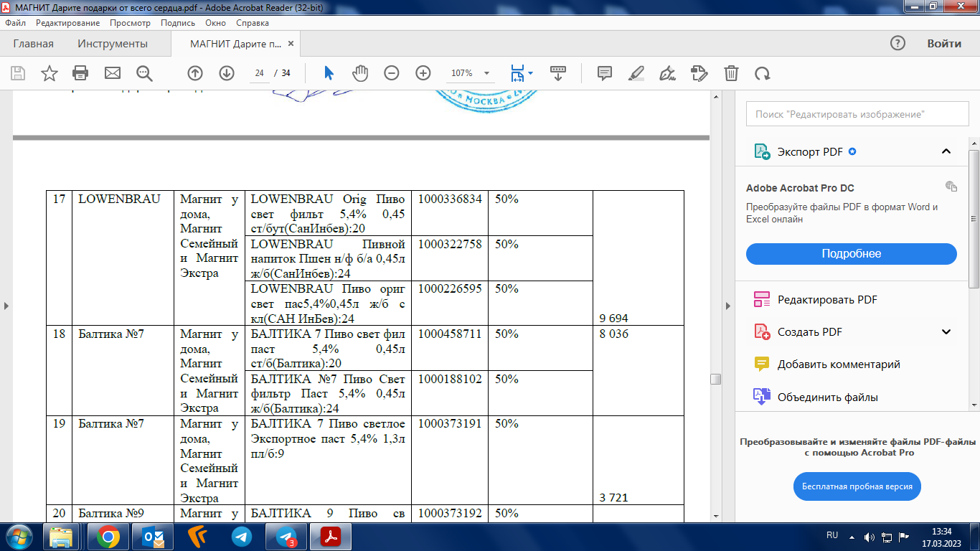Print the document using printer icon
Image resolution: width=980 pixels, height=551 pixels.
[x=80, y=73]
